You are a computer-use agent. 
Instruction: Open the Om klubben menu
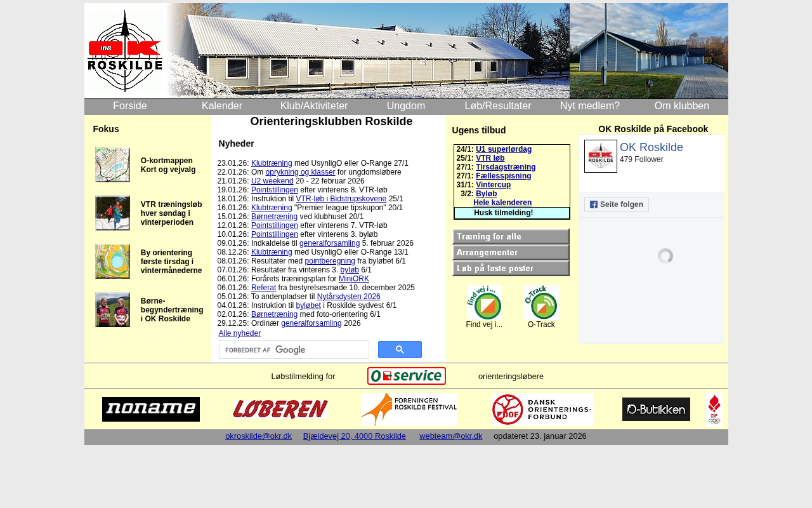pyautogui.click(x=682, y=106)
